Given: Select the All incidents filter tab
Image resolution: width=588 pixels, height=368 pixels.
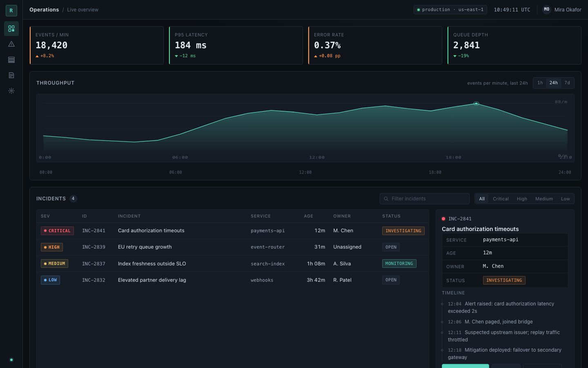Looking at the screenshot, I should click(x=482, y=199).
